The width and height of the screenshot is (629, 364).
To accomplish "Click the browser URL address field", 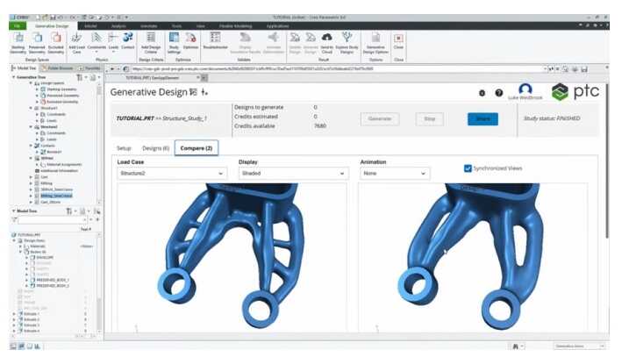I will point(337,69).
